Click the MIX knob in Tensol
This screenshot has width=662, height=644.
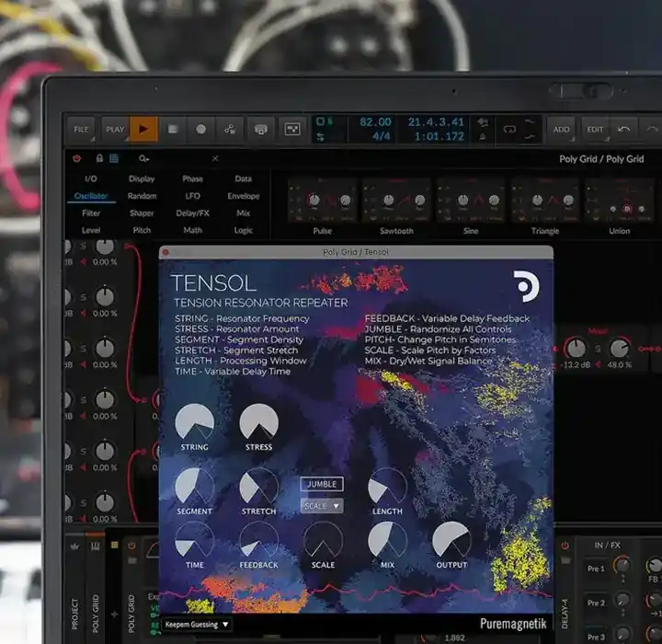pyautogui.click(x=387, y=540)
